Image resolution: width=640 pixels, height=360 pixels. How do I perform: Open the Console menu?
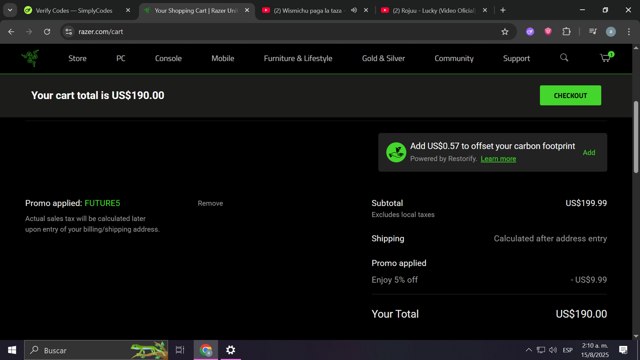click(168, 58)
